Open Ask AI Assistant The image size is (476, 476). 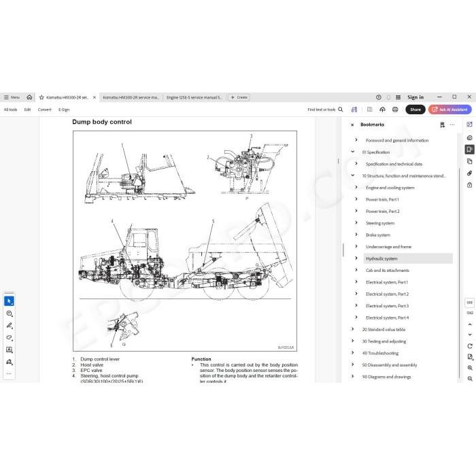[x=450, y=109]
